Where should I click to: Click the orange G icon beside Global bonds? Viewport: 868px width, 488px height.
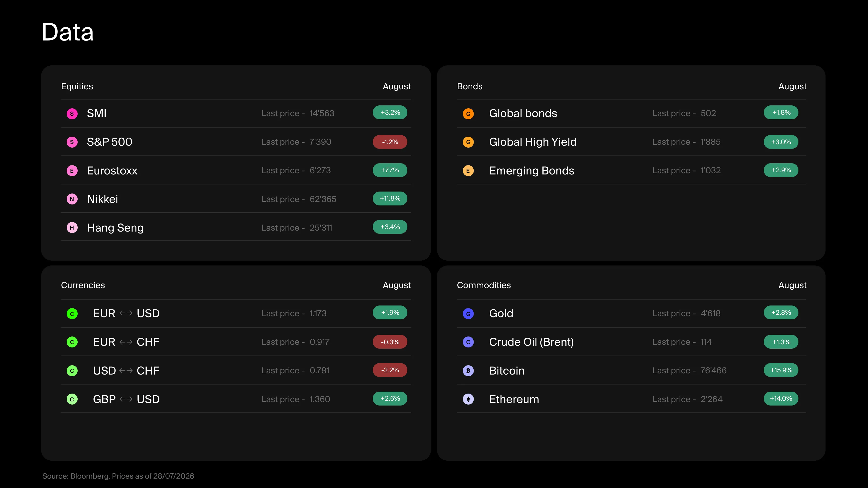point(468,113)
